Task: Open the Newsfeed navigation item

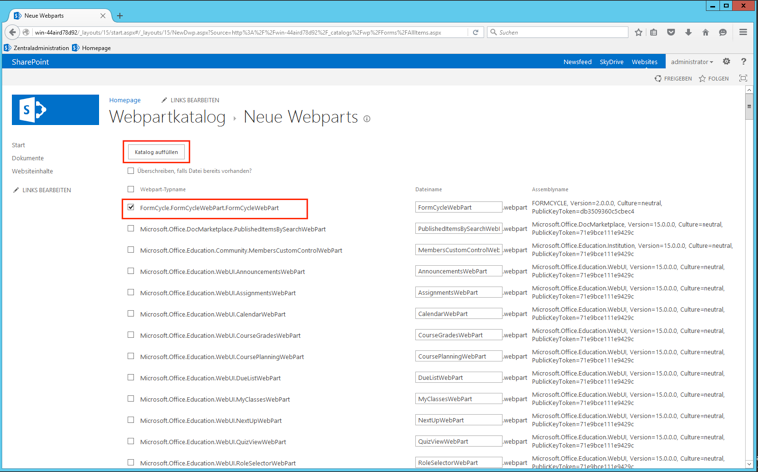Action: [x=577, y=62]
